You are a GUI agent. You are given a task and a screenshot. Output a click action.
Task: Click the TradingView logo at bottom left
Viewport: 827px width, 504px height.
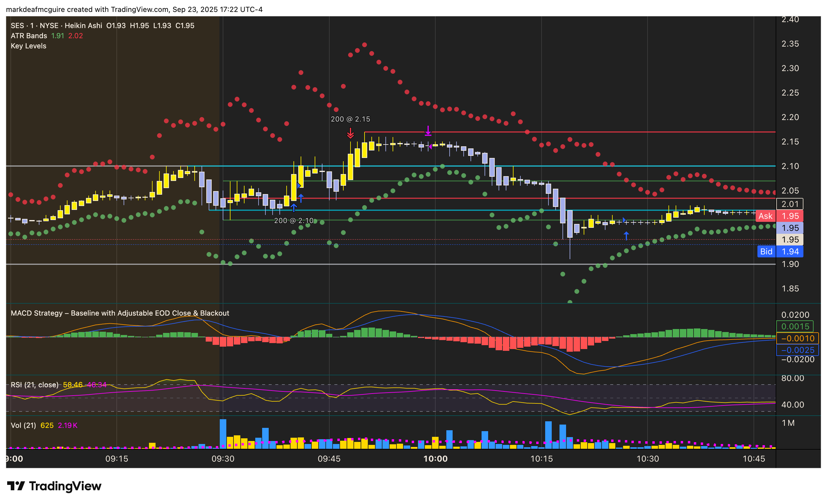pos(54,486)
